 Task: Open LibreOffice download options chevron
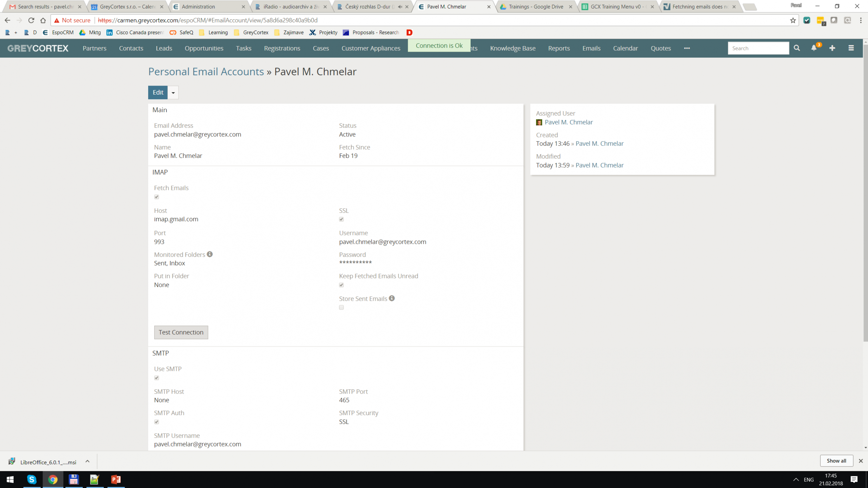pyautogui.click(x=87, y=461)
